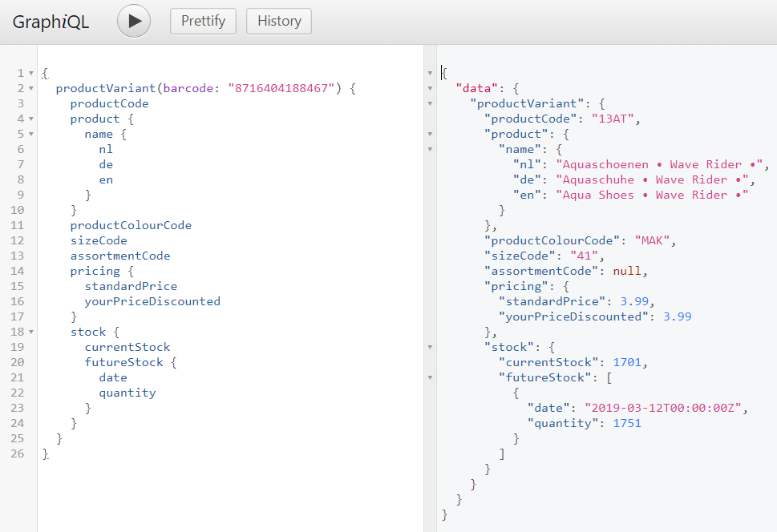This screenshot has height=532, width=777.
Task: Click yourPriceDiscounted in the query
Action: click(152, 301)
